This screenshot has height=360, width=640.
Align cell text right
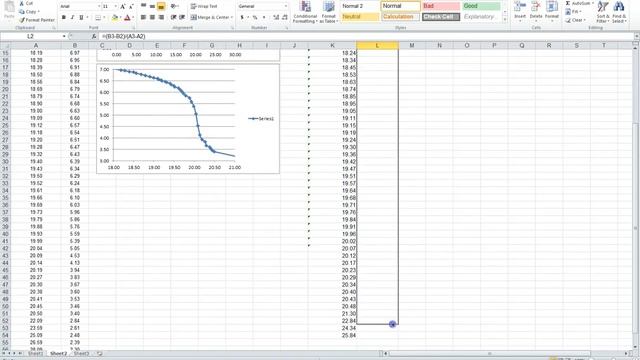point(161,18)
